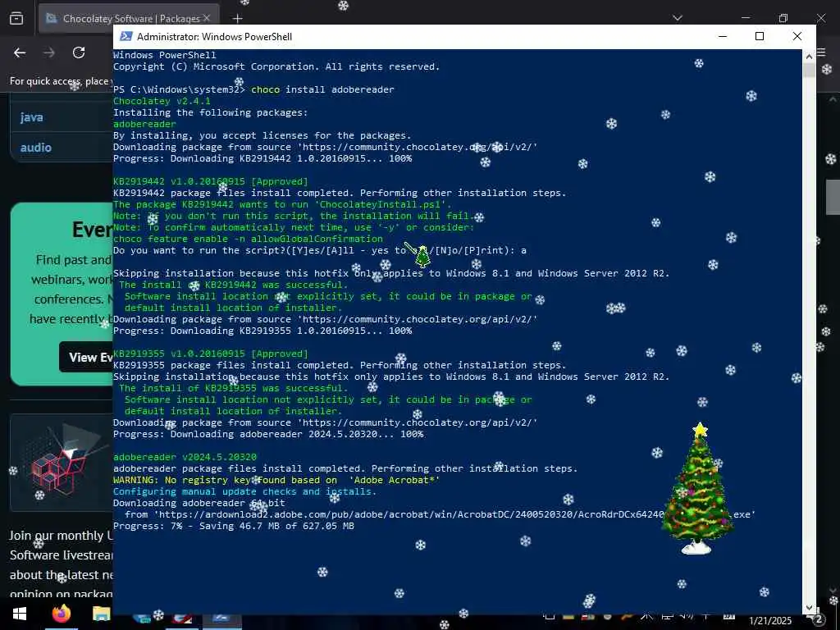The image size is (840, 630).
Task: Click 'WARNING: No registry key found' line
Action: click(276, 480)
